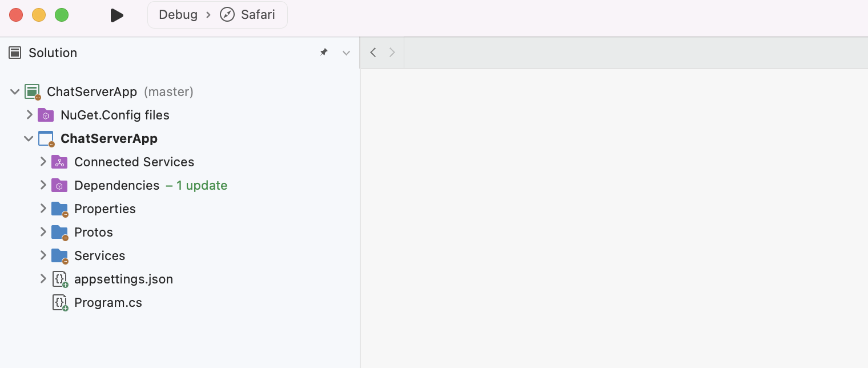Open the Debug configuration selector
The height and width of the screenshot is (368, 868).
178,15
